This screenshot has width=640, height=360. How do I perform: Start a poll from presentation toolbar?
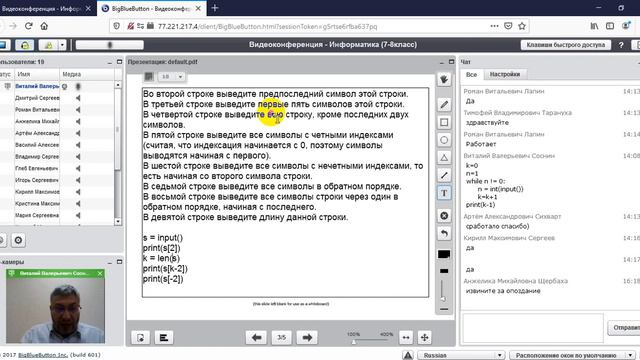click(164, 338)
